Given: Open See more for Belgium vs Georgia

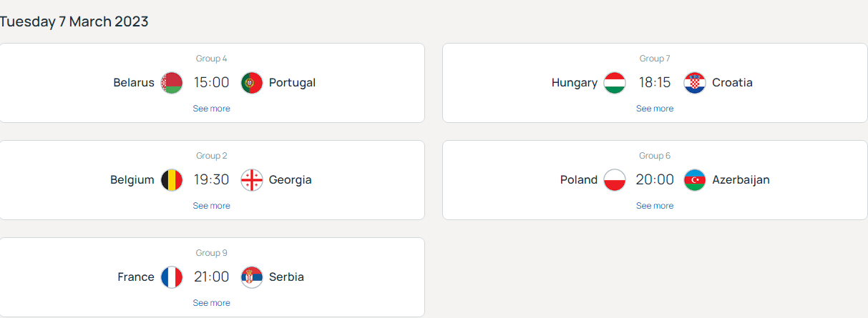Looking at the screenshot, I should (212, 206).
